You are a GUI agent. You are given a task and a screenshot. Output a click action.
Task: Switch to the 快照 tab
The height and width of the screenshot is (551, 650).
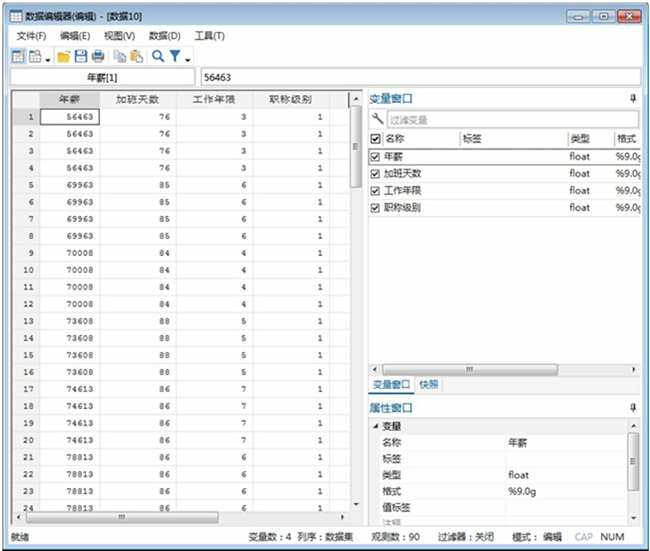tap(429, 384)
